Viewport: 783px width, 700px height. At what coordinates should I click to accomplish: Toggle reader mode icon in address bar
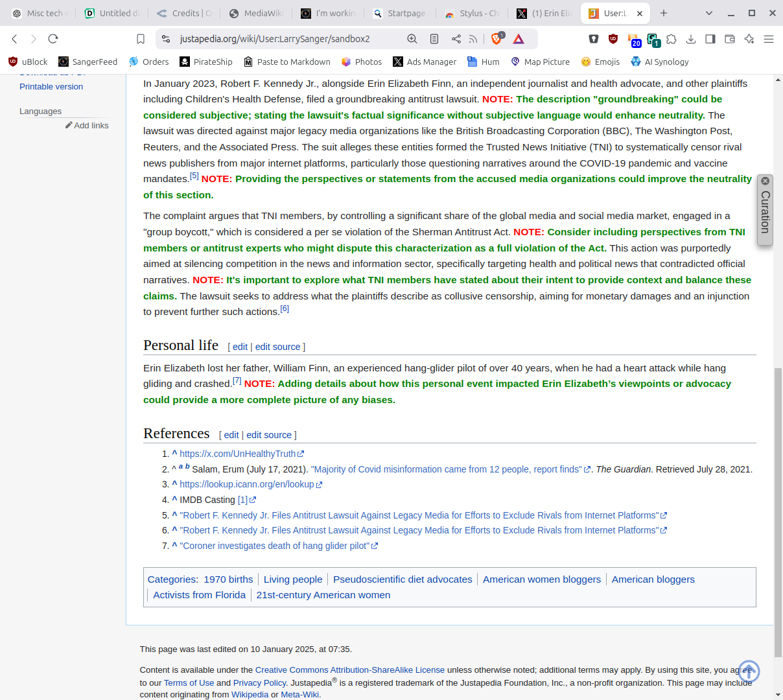pos(434,39)
